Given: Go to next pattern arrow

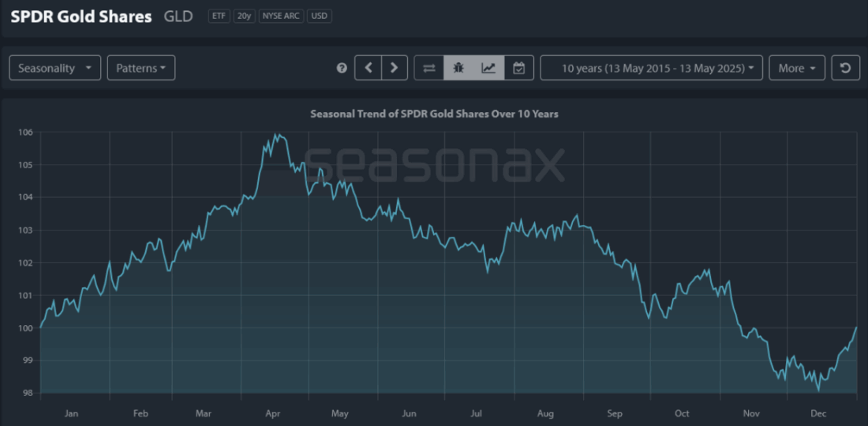Looking at the screenshot, I should (x=394, y=68).
